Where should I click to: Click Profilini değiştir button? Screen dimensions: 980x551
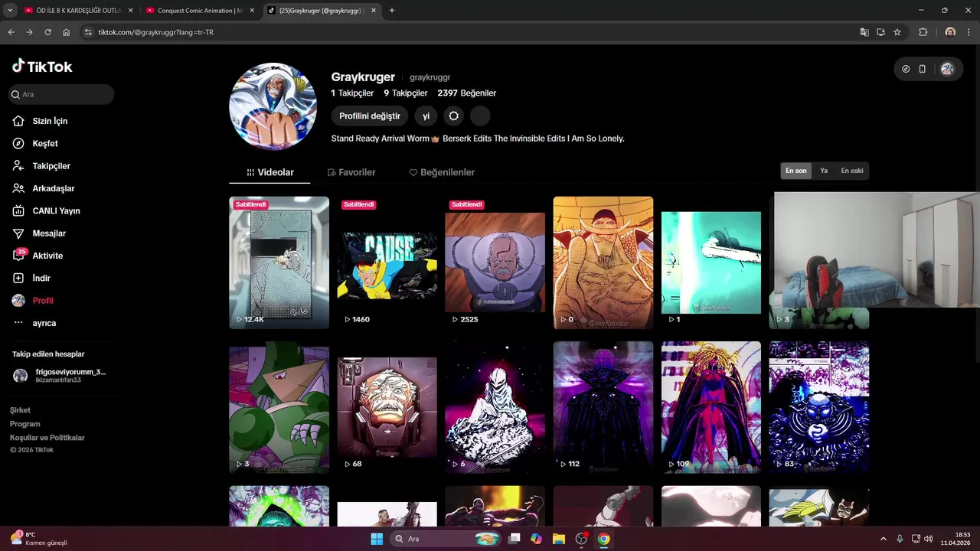tap(370, 116)
